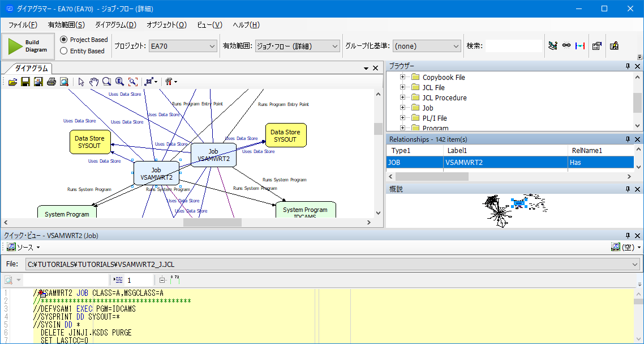Open the ビュー(V) menu
This screenshot has width=644, height=344.
(x=209, y=25)
